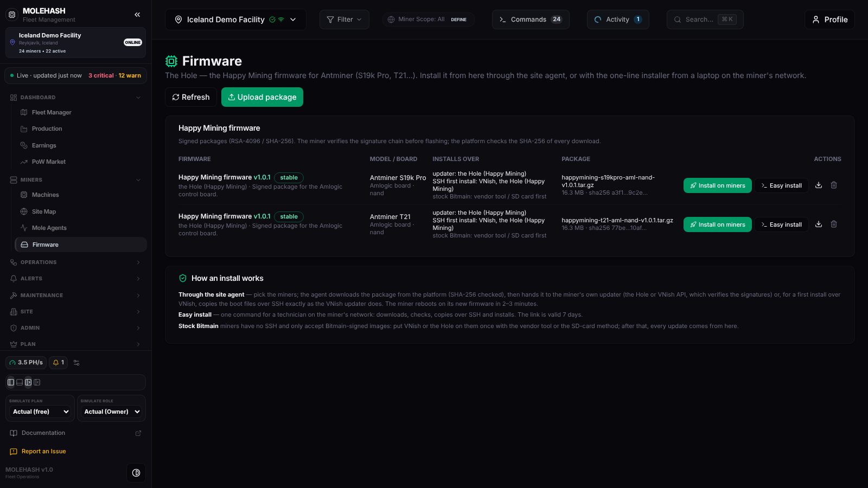
Task: Toggle sidebar expand-right layout button
Action: (x=28, y=382)
